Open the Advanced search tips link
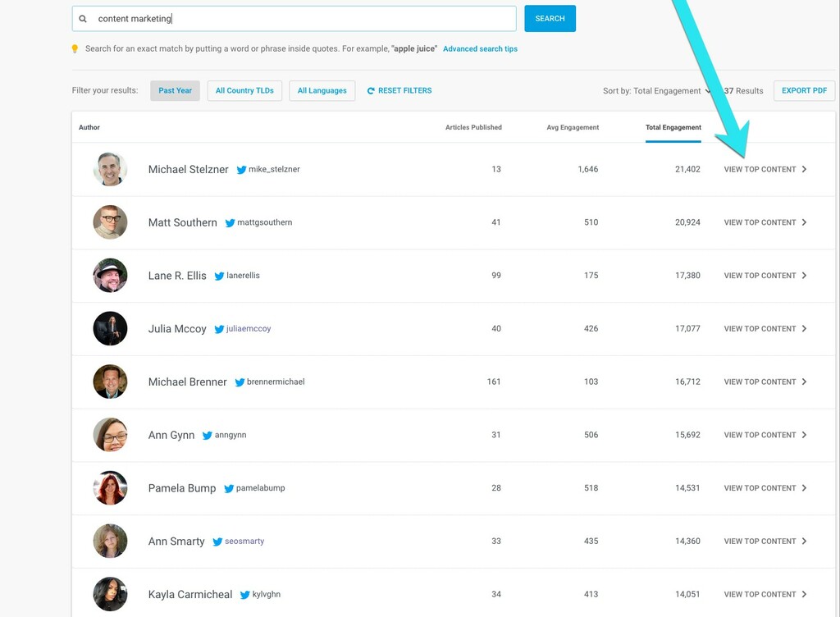Screen dimensions: 840x617 click(x=480, y=49)
